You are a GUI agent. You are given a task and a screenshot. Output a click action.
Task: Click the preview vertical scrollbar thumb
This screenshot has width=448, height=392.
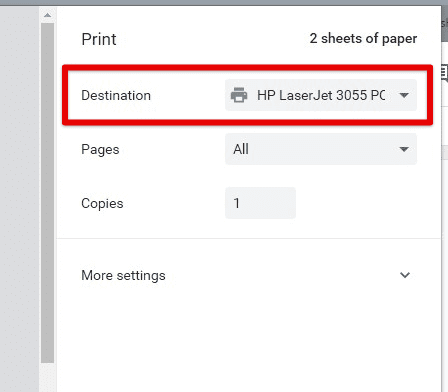click(48, 193)
